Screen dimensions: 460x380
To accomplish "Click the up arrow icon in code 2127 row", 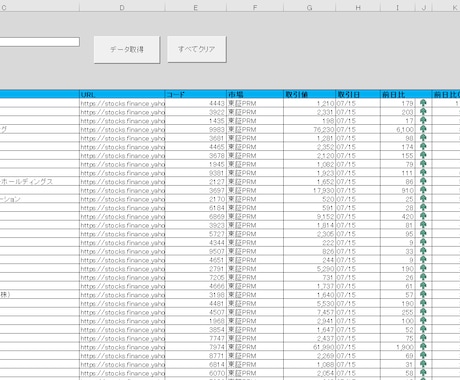I will click(423, 181).
